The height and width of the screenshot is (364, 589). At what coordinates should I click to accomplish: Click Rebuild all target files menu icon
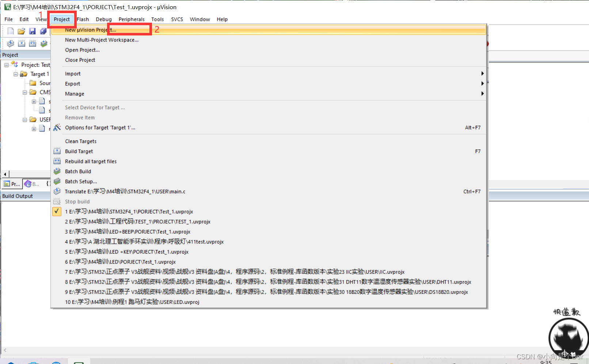[x=57, y=161]
